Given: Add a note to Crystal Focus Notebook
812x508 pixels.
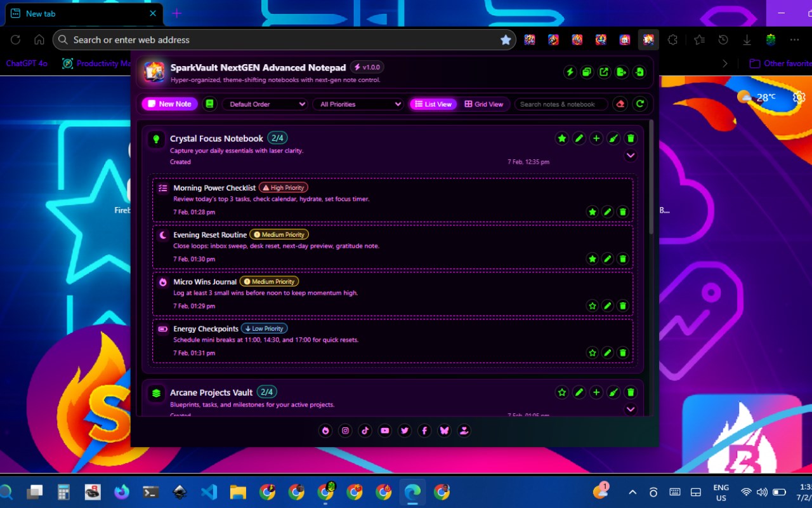Looking at the screenshot, I should click(596, 138).
